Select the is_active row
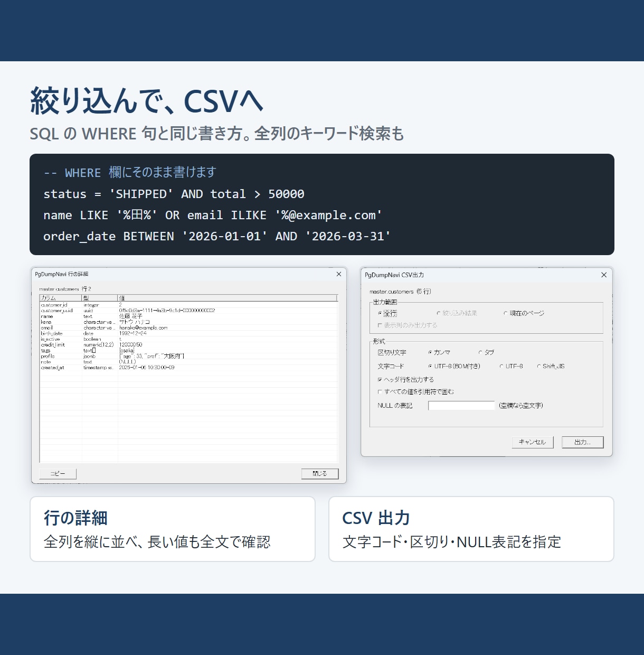 click(x=188, y=339)
